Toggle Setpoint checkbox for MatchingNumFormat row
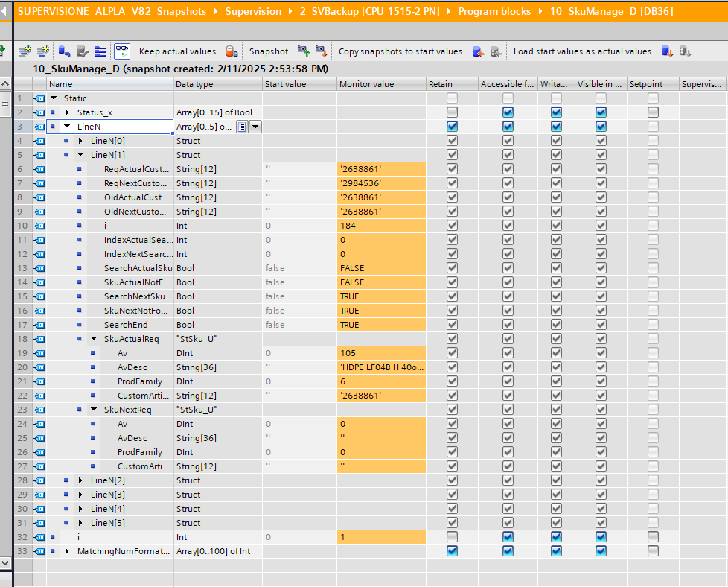728x587 pixels. [653, 550]
